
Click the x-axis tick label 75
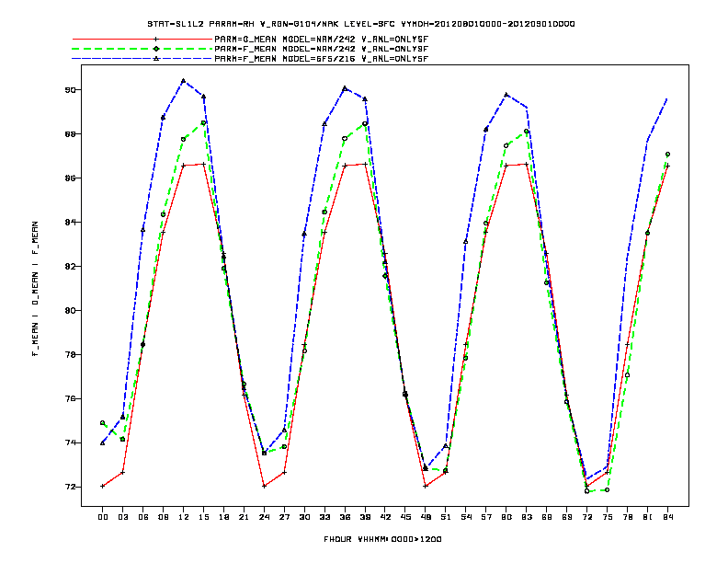click(608, 517)
